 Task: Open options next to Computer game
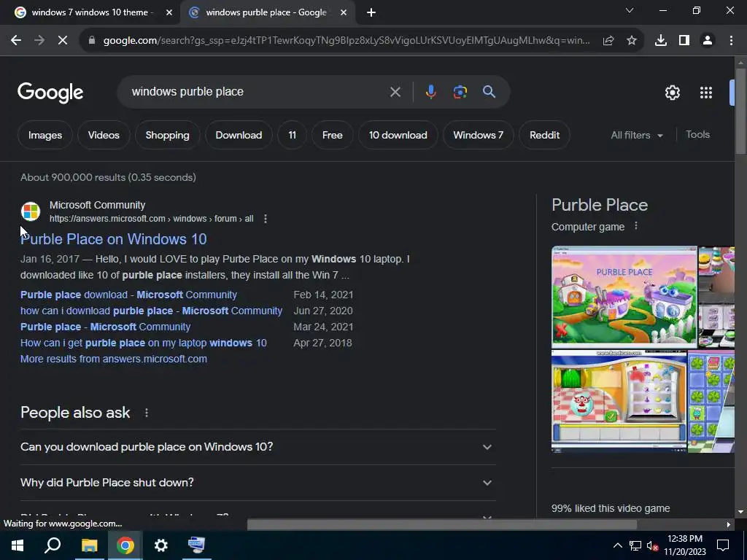click(x=635, y=226)
